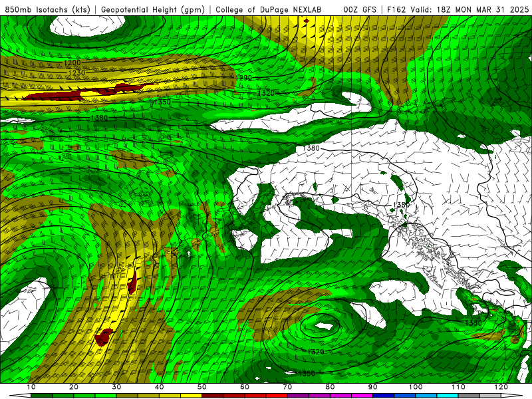The height and width of the screenshot is (399, 532).
Task: Click the 1200 height contour label
Action: tap(72, 63)
